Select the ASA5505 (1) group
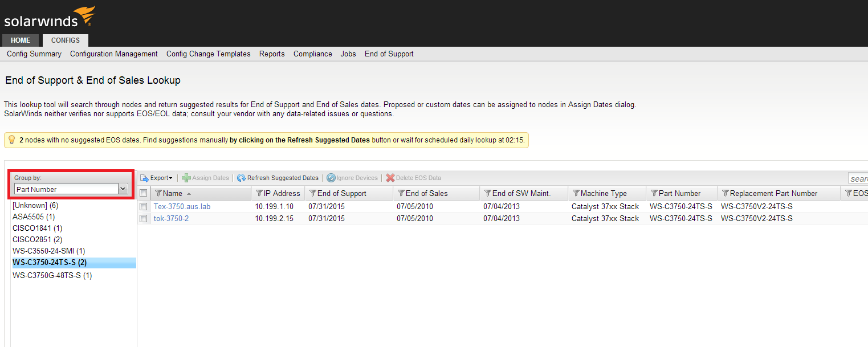The image size is (868, 347). [34, 217]
